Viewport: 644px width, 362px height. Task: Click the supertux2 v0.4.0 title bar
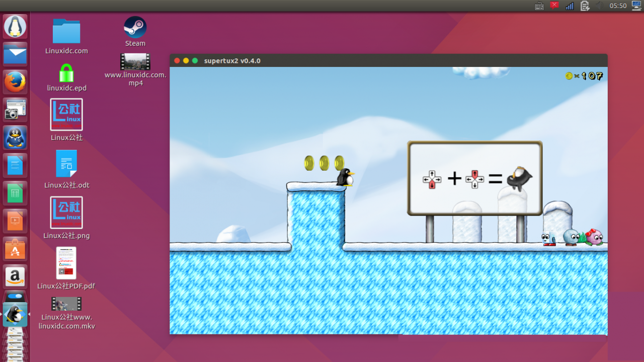coord(388,60)
